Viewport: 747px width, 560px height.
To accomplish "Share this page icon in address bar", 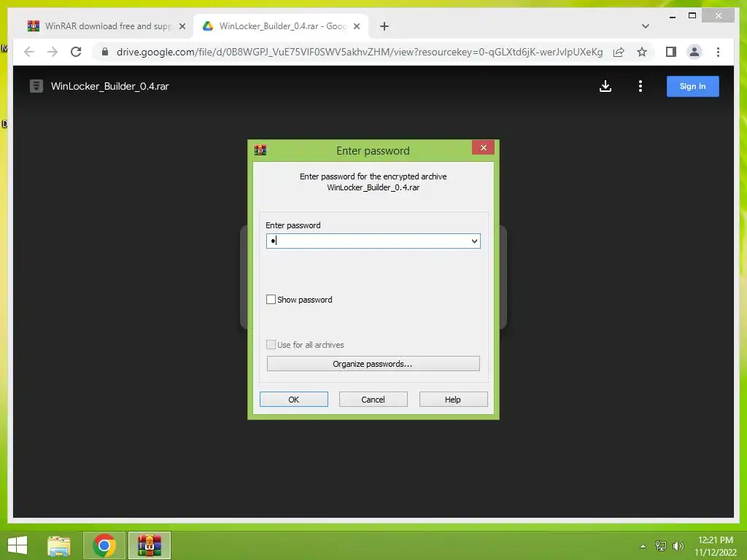I will [x=619, y=52].
